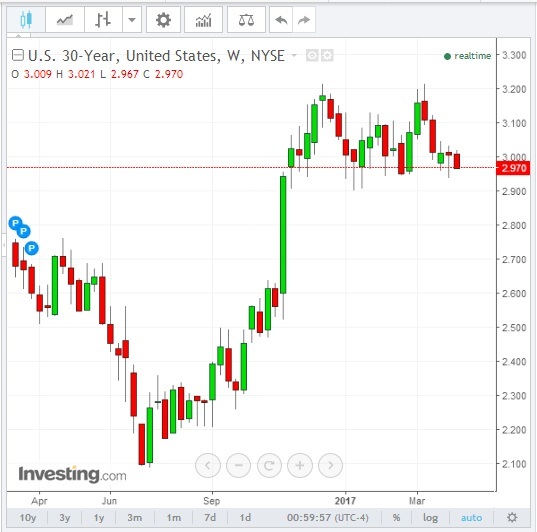Click the Investing.com logo
The height and width of the screenshot is (532, 537).
pyautogui.click(x=72, y=474)
